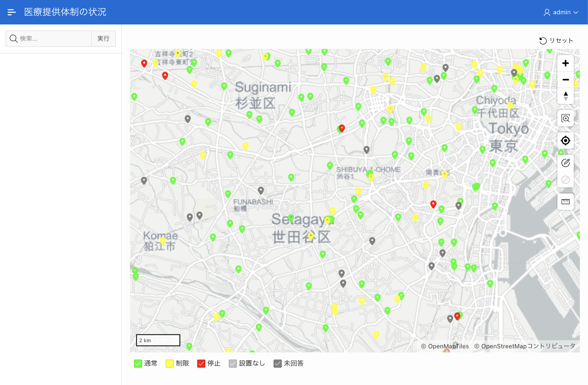Click the map zoom out minus button

[565, 80]
